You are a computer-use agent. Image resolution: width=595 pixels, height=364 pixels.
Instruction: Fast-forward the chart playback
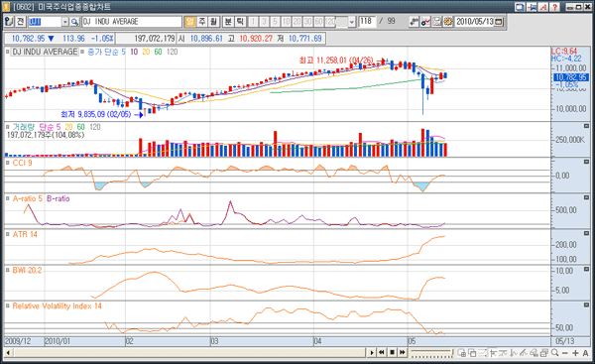(403, 353)
